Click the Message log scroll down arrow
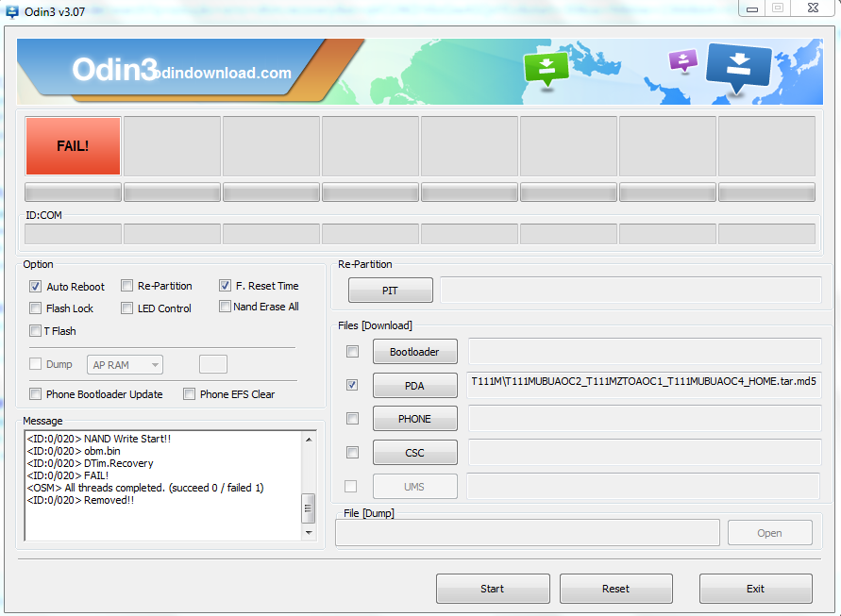This screenshot has height=616, width=841. 309,532
